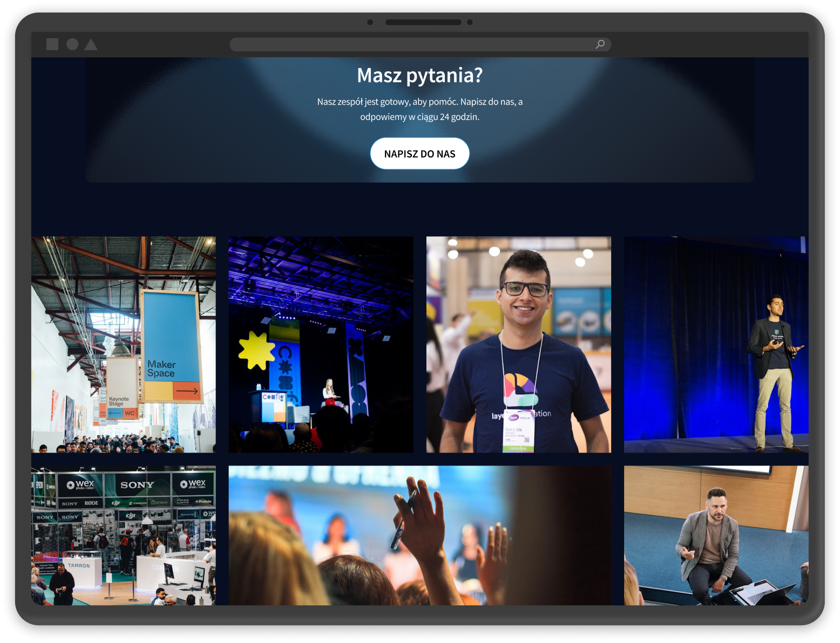The image size is (840, 643).
Task: Click the 'Nasz zespół jest gotowy' paragraph
Action: [x=420, y=109]
